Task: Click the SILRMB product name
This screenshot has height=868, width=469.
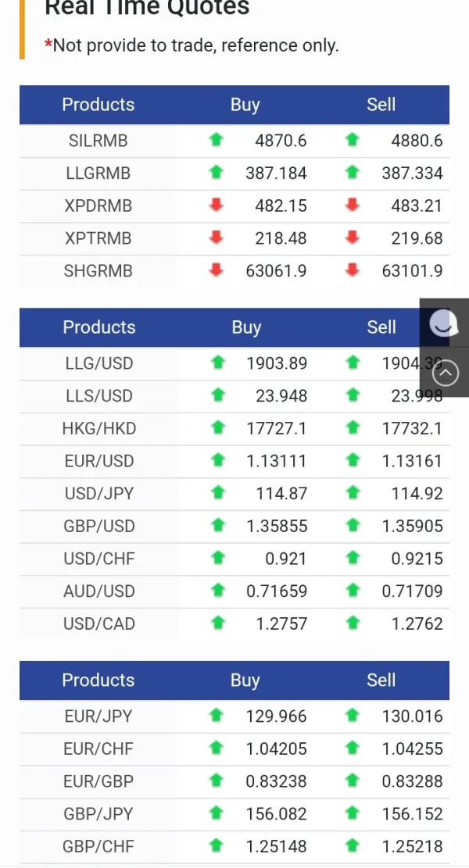Action: point(98,141)
